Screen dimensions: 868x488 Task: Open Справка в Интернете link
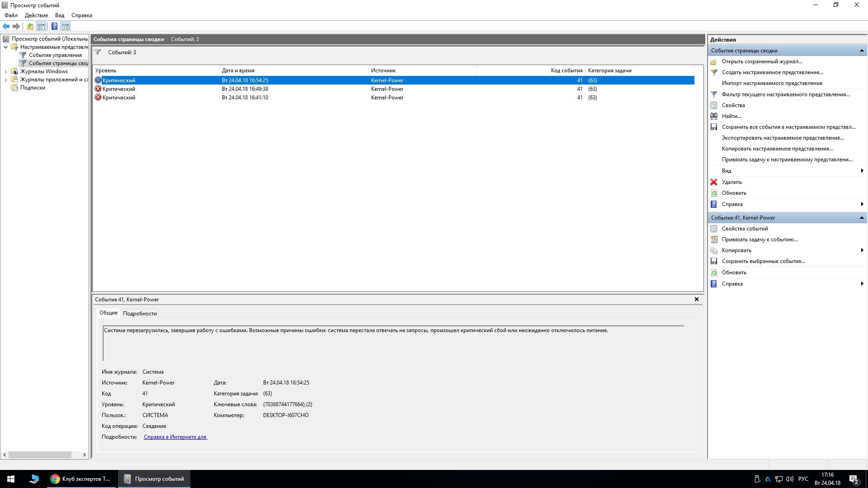point(175,437)
